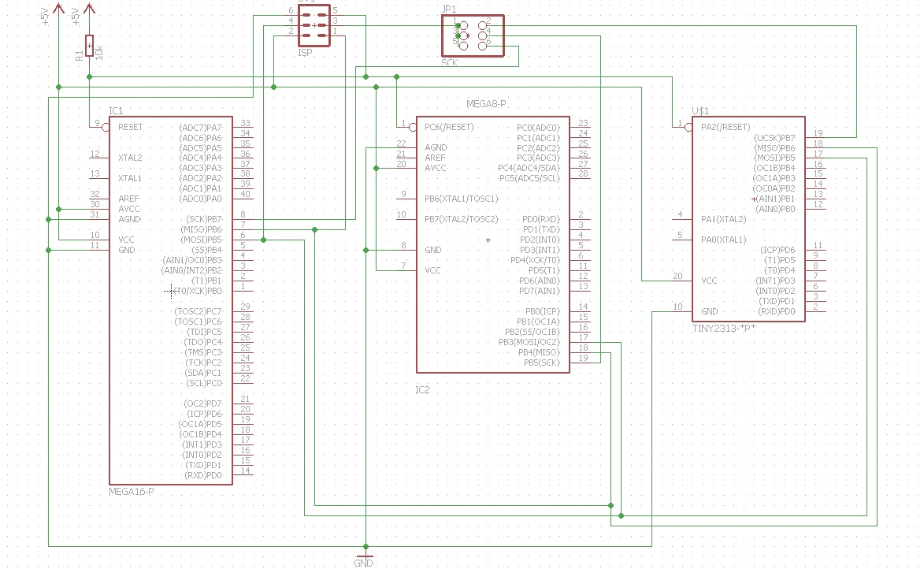Click the (OC1B)PD4 pin label
This screenshot has height=569, width=924.
click(x=201, y=434)
